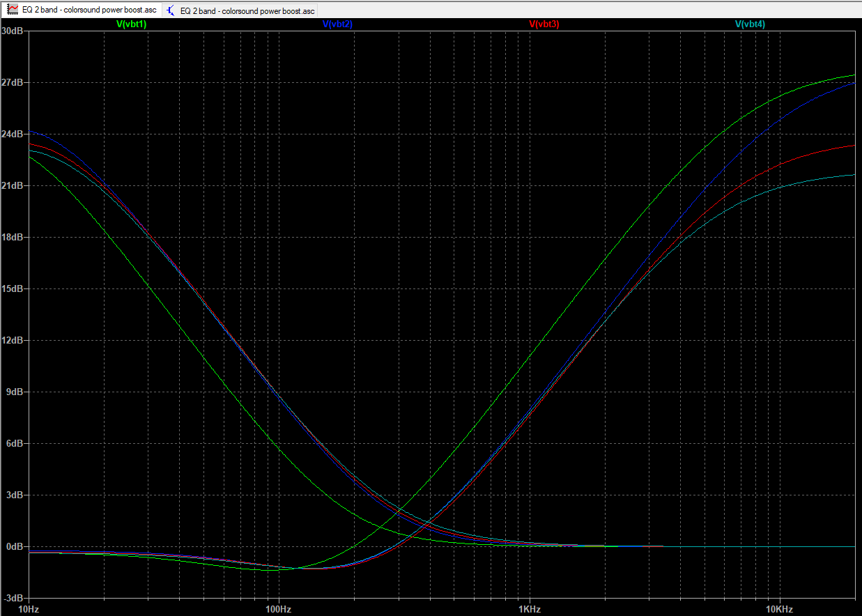Click the waveform icon on the first tab
Image resolution: width=862 pixels, height=616 pixels.
point(13,10)
